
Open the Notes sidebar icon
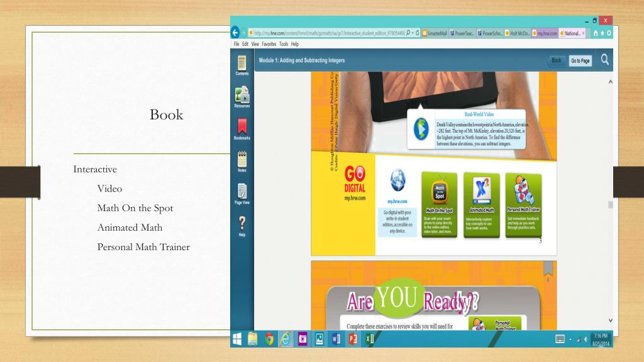pos(242,162)
